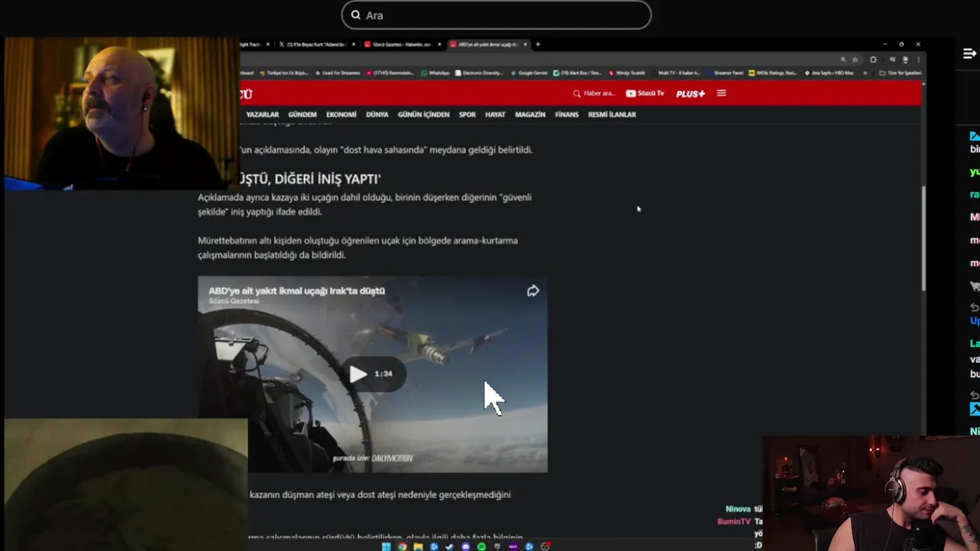Viewport: 980px width, 551px height.
Task: Open Discord from the taskbar
Action: (465, 546)
